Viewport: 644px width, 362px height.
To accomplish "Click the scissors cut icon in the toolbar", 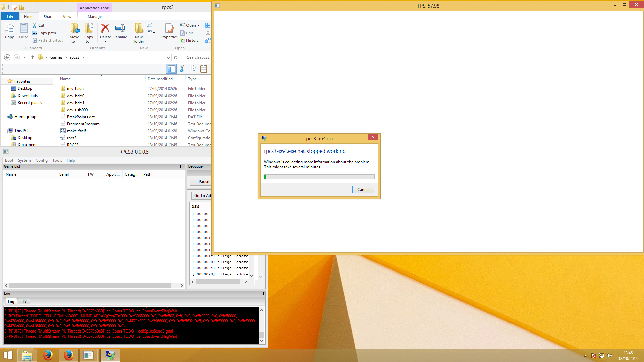I will 182,69.
